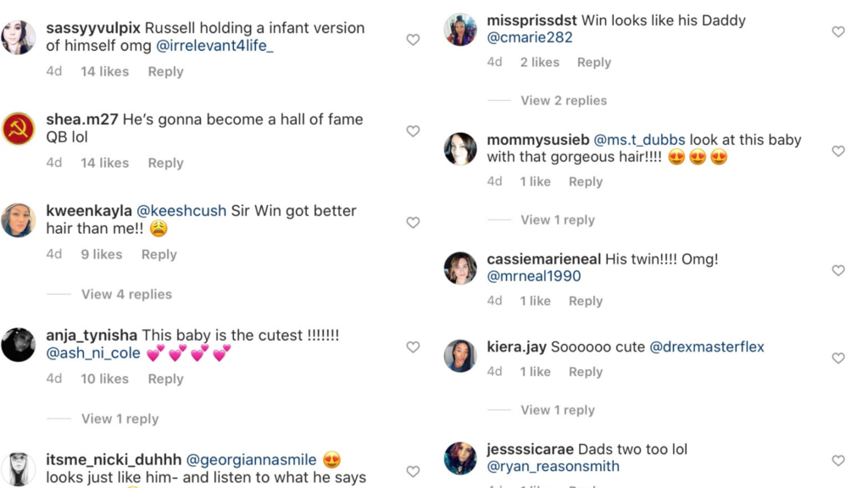Screen dimensions: 868x488
Task: Like cassiemarieneal's twin comment
Action: coord(838,271)
